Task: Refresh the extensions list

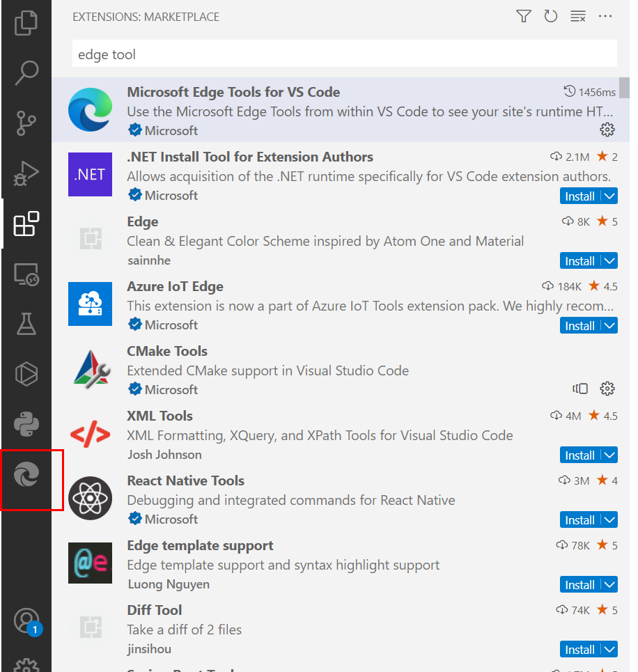Action: click(x=551, y=16)
